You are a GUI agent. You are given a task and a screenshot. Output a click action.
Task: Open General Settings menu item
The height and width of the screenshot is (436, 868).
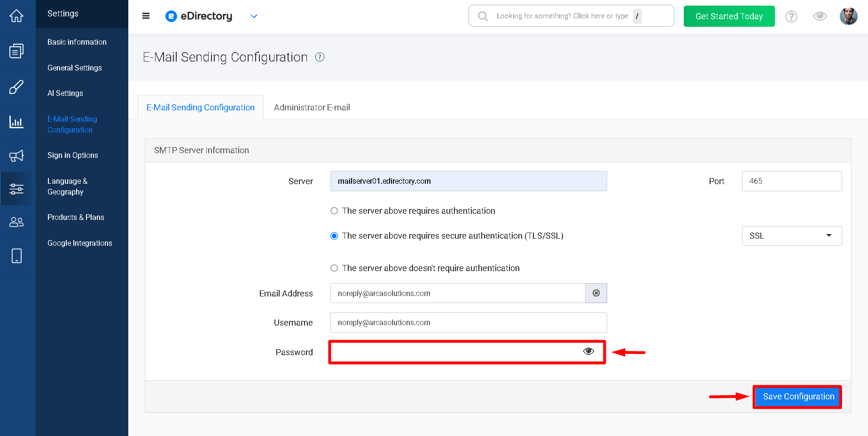75,68
